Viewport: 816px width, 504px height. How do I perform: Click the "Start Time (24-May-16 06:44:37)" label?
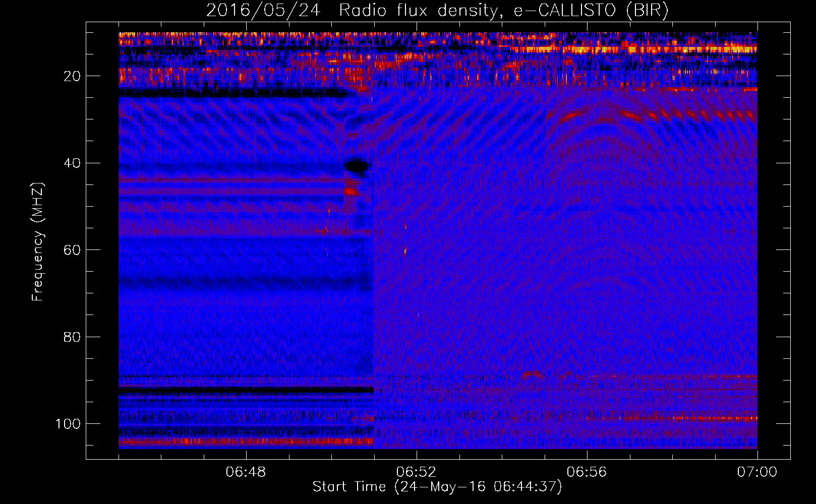point(437,487)
